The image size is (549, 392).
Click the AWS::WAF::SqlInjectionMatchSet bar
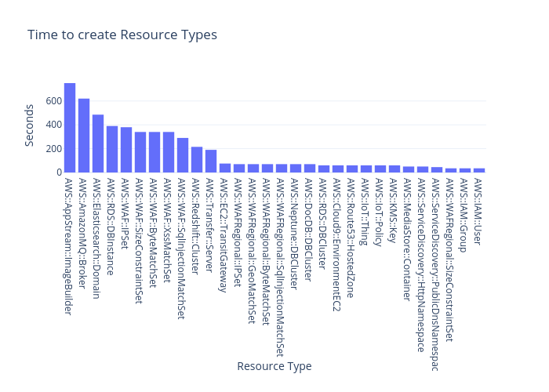(183, 155)
